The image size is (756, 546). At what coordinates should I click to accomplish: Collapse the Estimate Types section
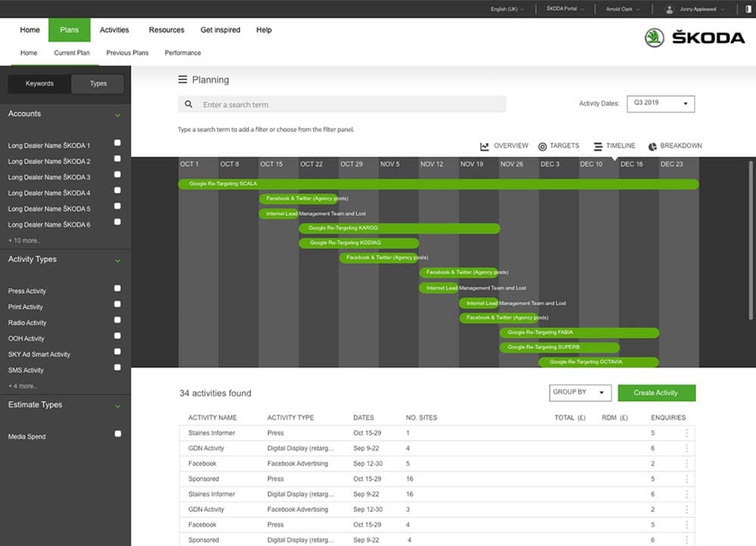tap(118, 407)
